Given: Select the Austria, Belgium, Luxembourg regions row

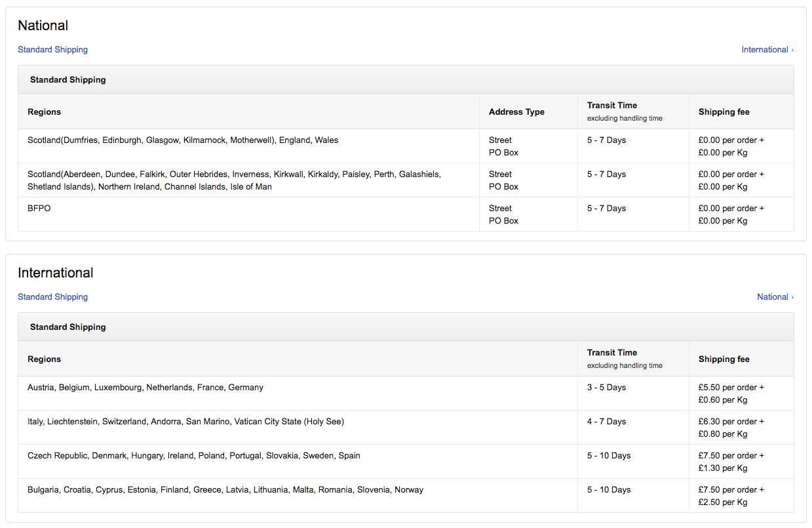Looking at the screenshot, I should (145, 388).
